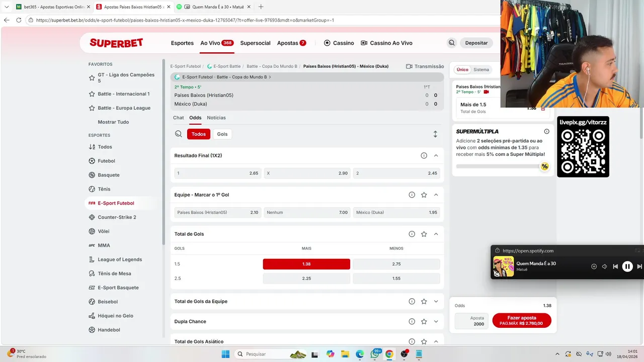Collapse the Resultado Final (1X2) market
Viewport: 644px width, 362px height.
[x=436, y=155]
